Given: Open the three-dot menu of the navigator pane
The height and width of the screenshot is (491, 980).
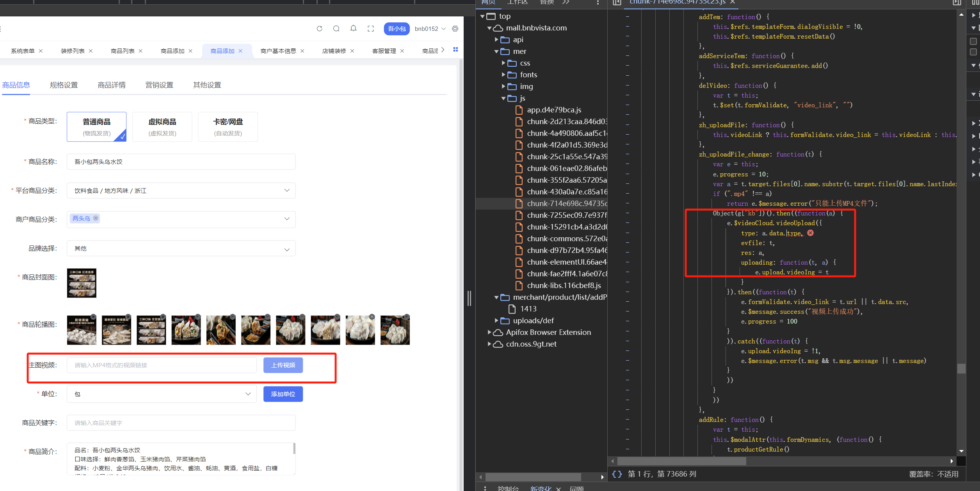Looking at the screenshot, I should tap(598, 2).
